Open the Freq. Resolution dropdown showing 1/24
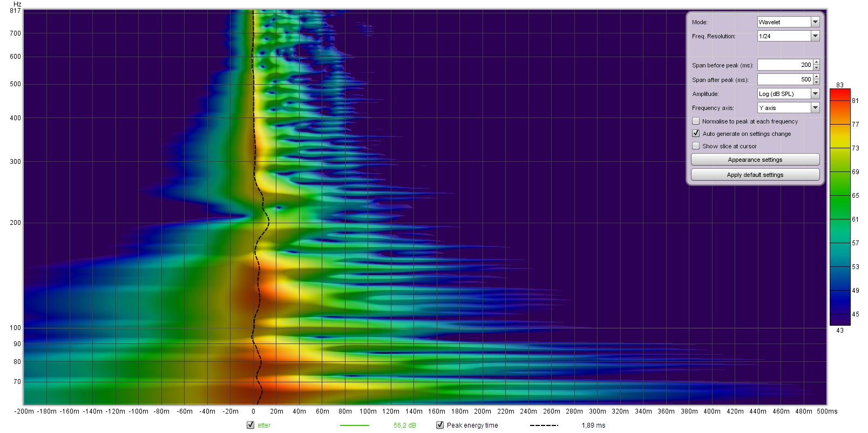 788,36
